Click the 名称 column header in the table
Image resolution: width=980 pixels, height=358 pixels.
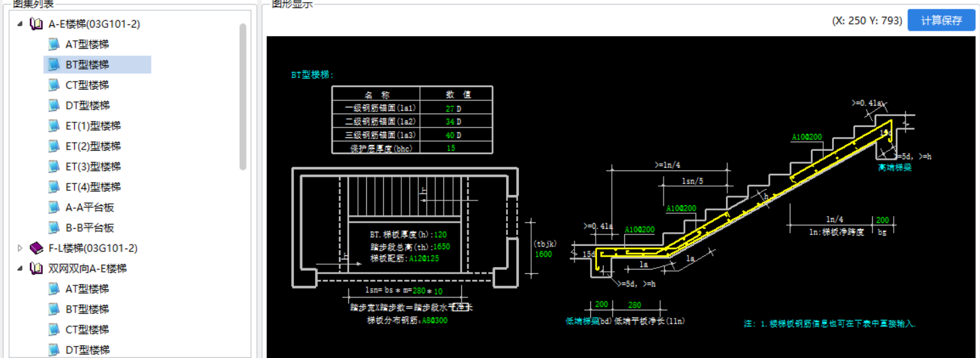coord(377,95)
